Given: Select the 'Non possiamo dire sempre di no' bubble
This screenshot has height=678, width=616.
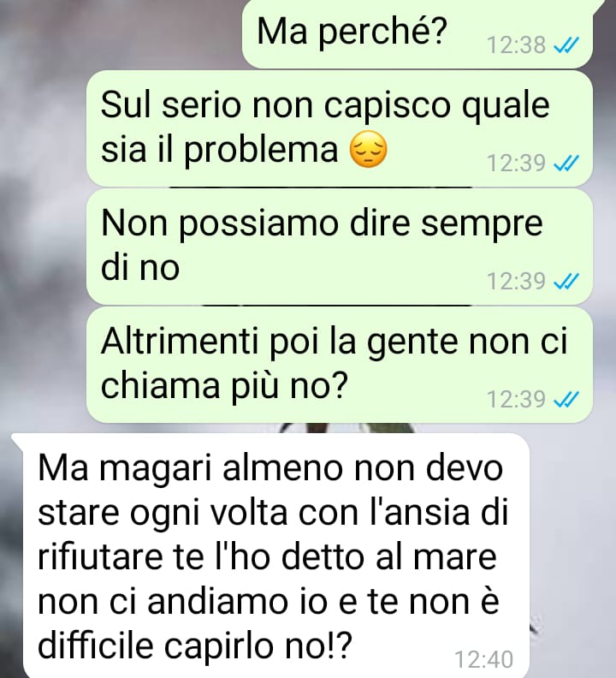Looking at the screenshot, I should (340, 247).
